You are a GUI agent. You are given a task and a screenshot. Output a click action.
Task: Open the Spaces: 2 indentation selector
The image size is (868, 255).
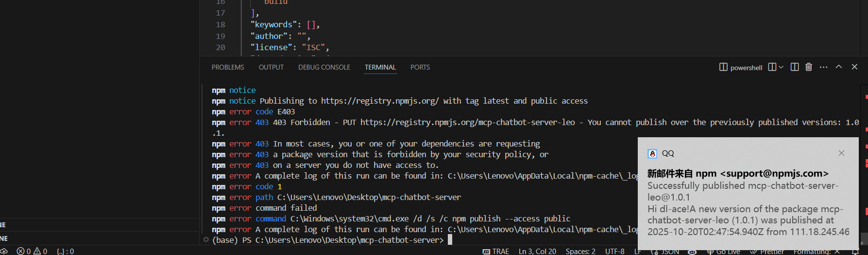point(580,251)
